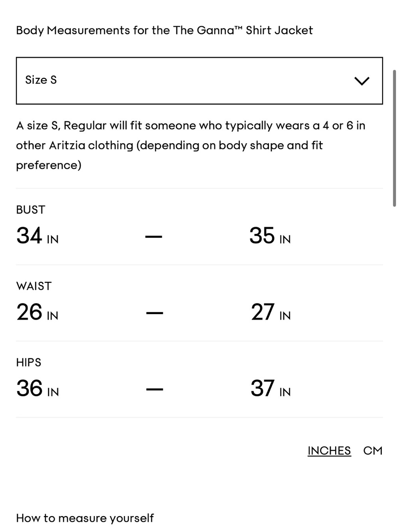Click the 37 IN hips maximum value
Viewport: 399px width, 532px height.
(271, 388)
